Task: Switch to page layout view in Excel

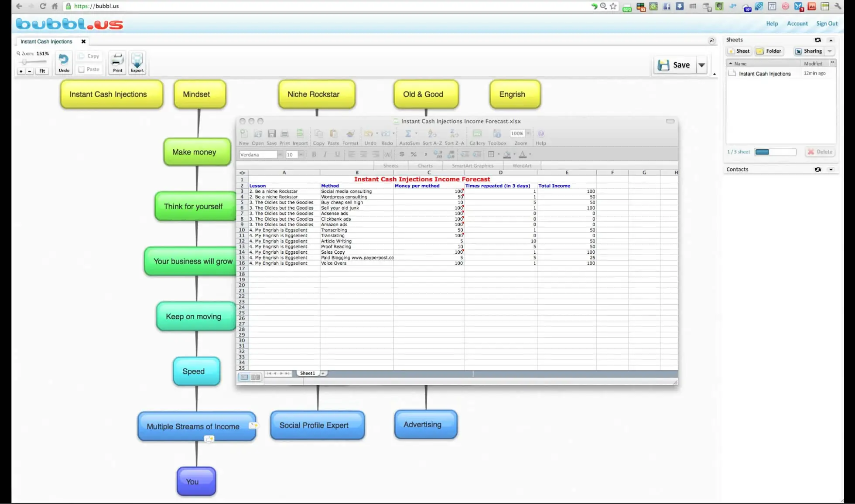Action: pyautogui.click(x=256, y=377)
